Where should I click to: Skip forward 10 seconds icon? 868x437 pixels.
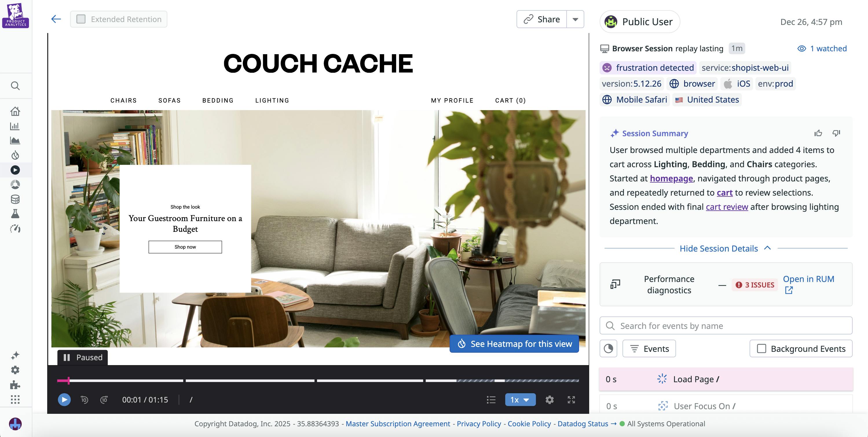coord(104,400)
